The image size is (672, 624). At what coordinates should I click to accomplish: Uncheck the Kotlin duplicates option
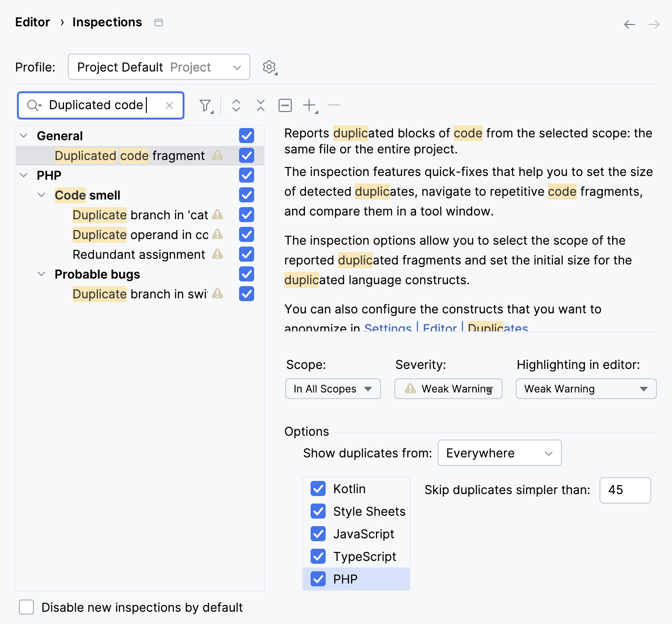318,488
